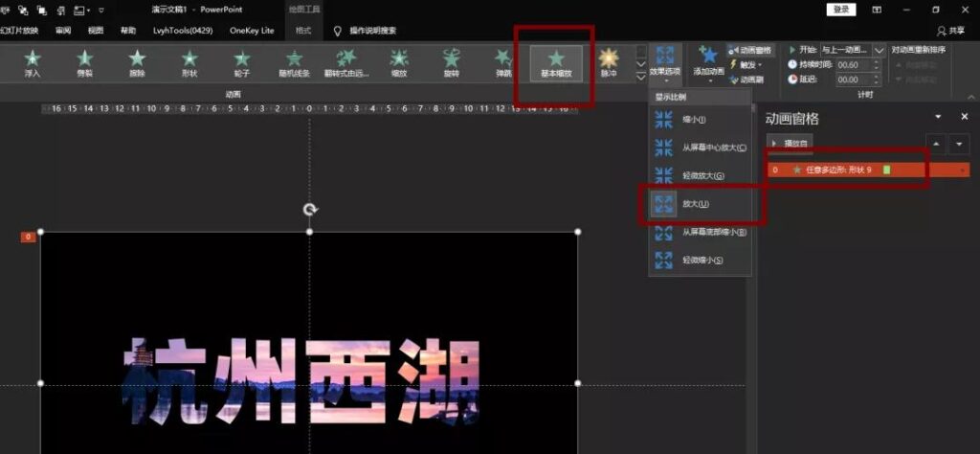Select the 浮入 (Float In) animation
The width and height of the screenshot is (980, 454).
(x=33, y=63)
